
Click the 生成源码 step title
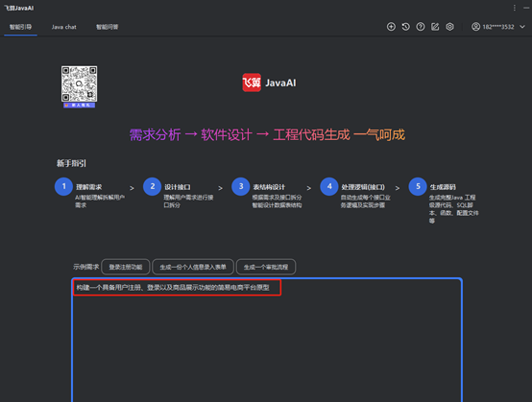[443, 187]
